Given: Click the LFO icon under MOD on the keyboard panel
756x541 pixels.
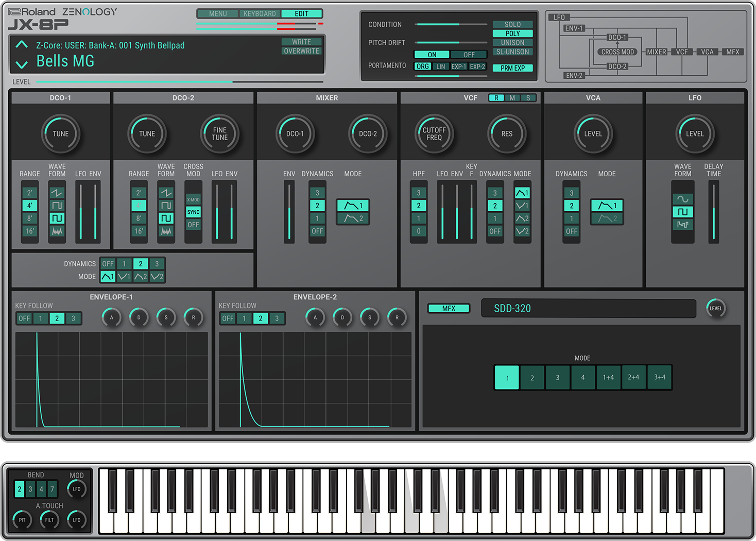Looking at the screenshot, I should [77, 488].
